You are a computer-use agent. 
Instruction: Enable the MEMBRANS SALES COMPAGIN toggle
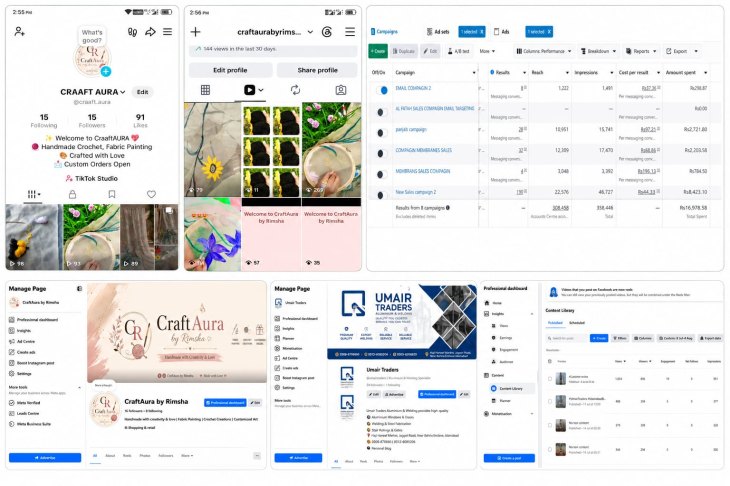point(381,175)
